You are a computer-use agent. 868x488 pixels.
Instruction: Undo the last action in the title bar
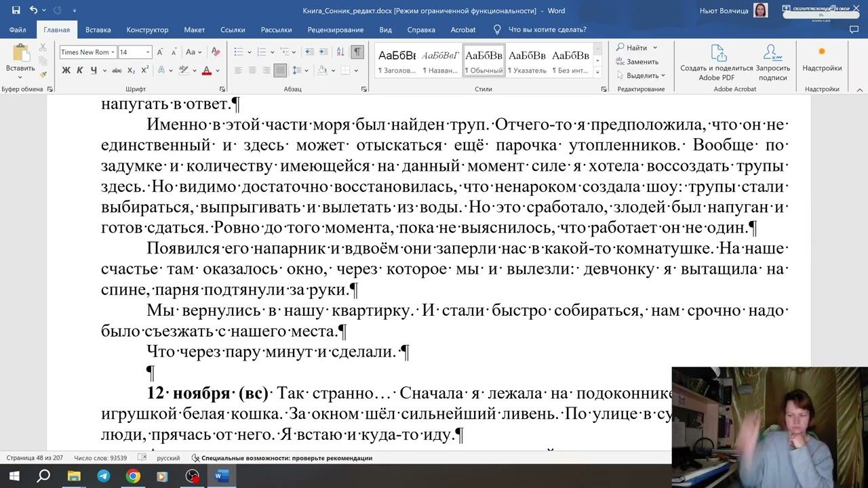pyautogui.click(x=33, y=10)
